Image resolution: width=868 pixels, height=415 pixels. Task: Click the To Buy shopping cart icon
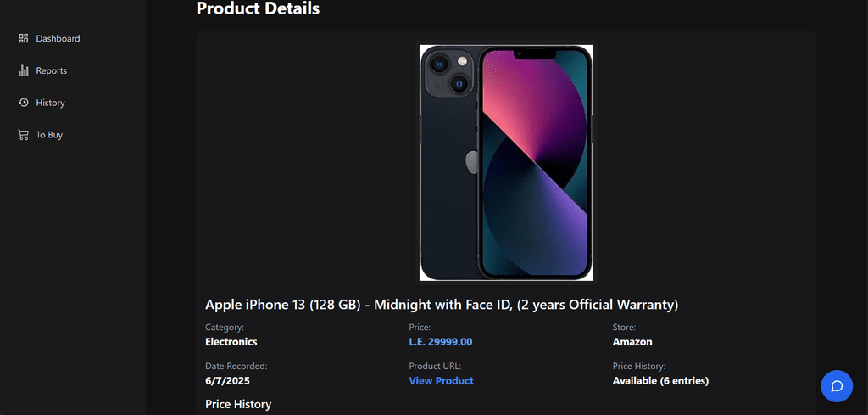coord(24,135)
